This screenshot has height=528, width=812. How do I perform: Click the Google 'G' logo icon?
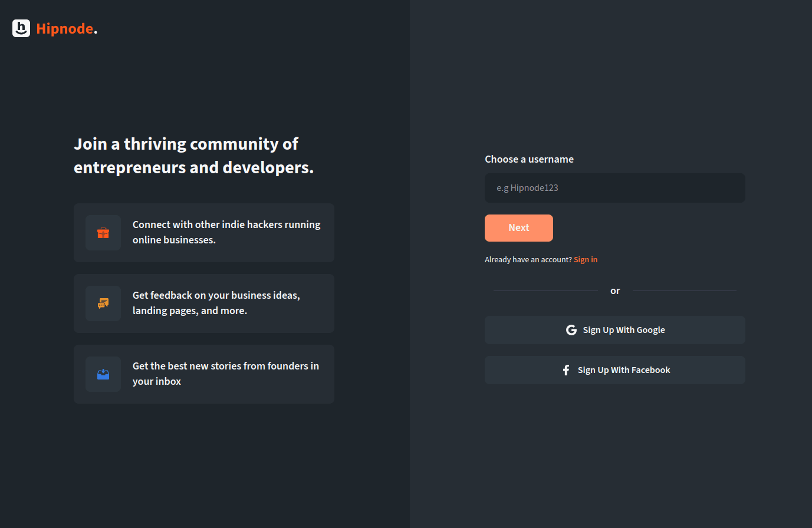click(571, 330)
